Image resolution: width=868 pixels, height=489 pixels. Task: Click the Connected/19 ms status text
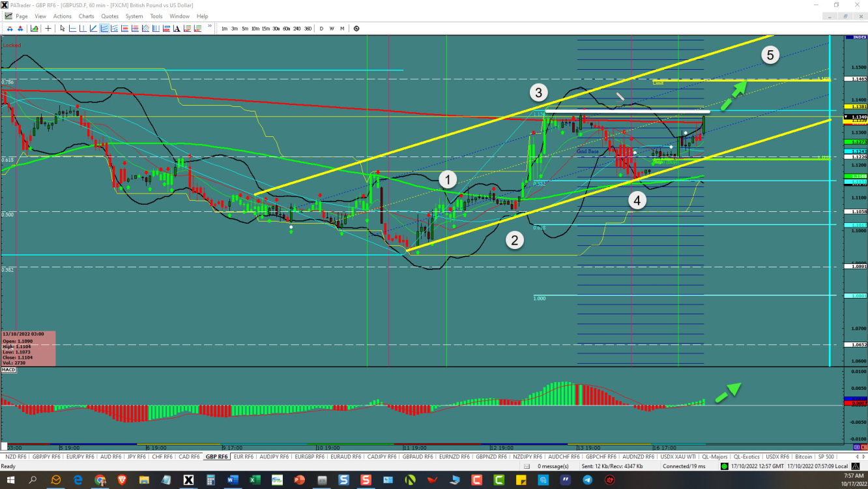point(684,466)
